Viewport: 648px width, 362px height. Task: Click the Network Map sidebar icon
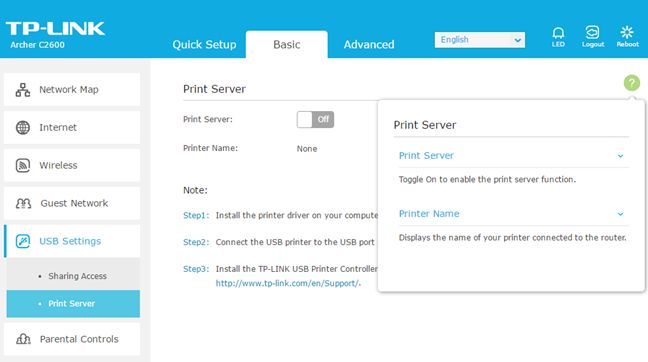23,90
